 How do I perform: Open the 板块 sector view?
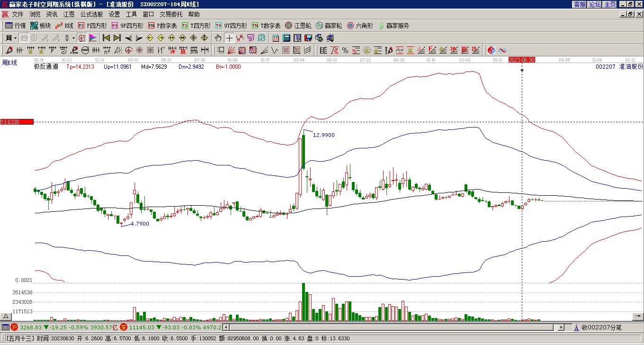40,26
